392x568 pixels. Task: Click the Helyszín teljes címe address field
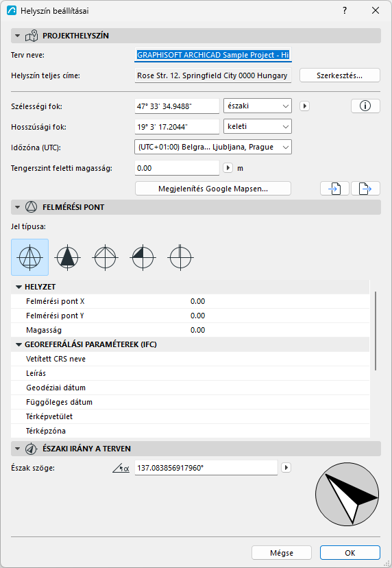coord(213,75)
